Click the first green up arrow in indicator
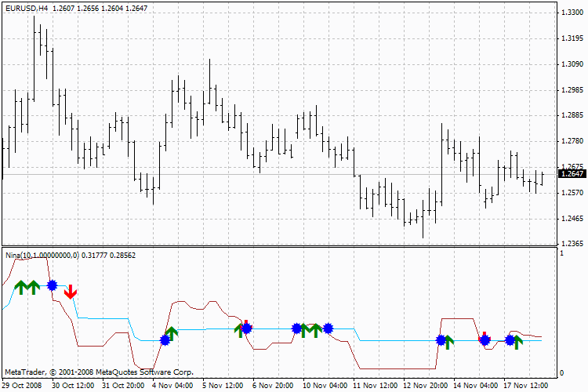Image resolution: width=588 pixels, height=392 pixels. [x=21, y=288]
